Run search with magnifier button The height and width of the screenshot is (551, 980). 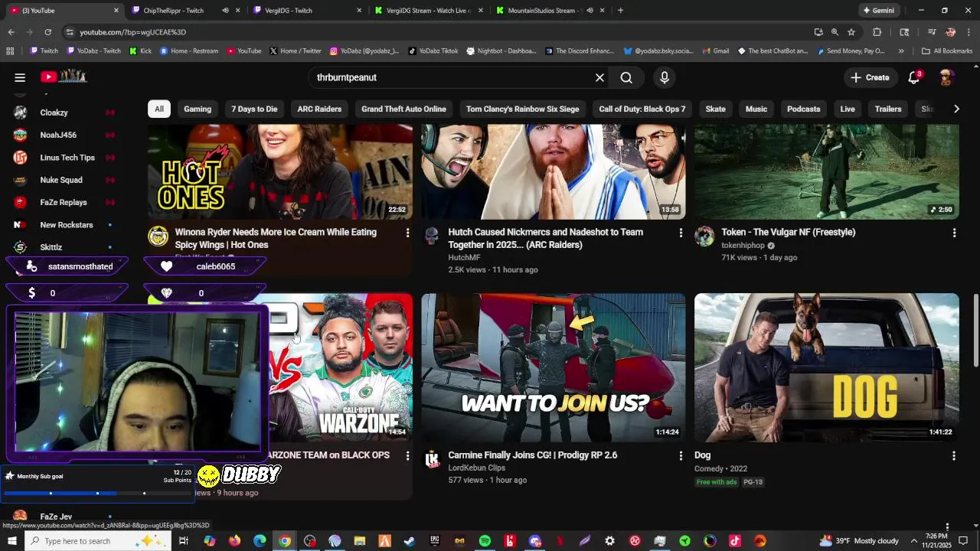(x=626, y=77)
